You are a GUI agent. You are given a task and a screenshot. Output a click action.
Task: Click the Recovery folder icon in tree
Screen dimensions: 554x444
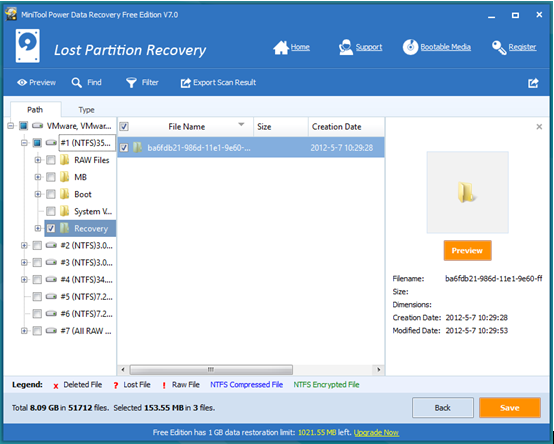64,228
